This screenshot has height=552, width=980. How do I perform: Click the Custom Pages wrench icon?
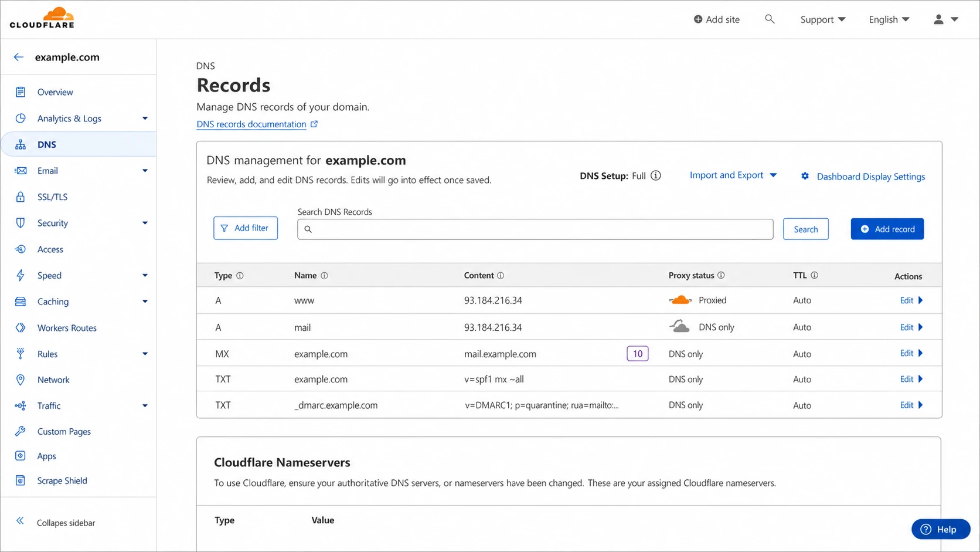pos(21,431)
